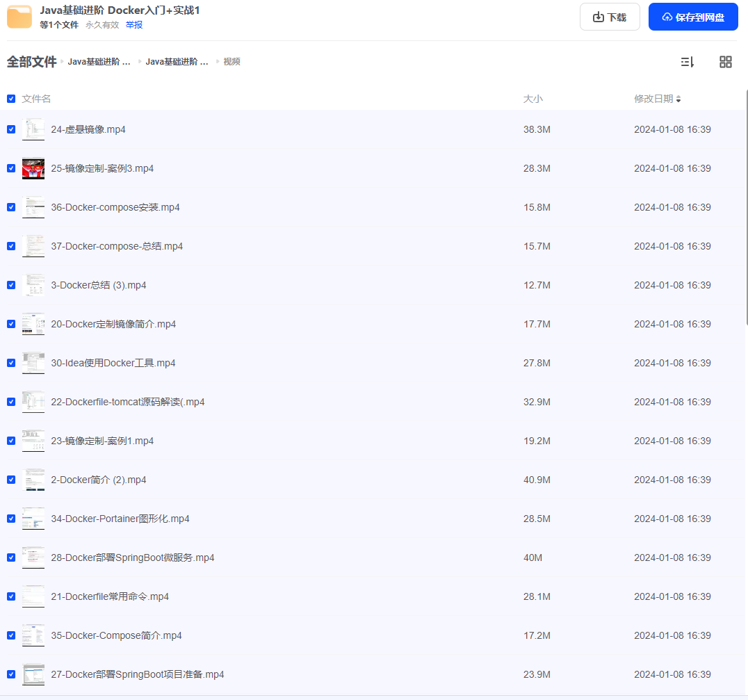Uncheck 28-Docker部署SpringBoot微服务.mp4 checkbox

(x=11, y=557)
